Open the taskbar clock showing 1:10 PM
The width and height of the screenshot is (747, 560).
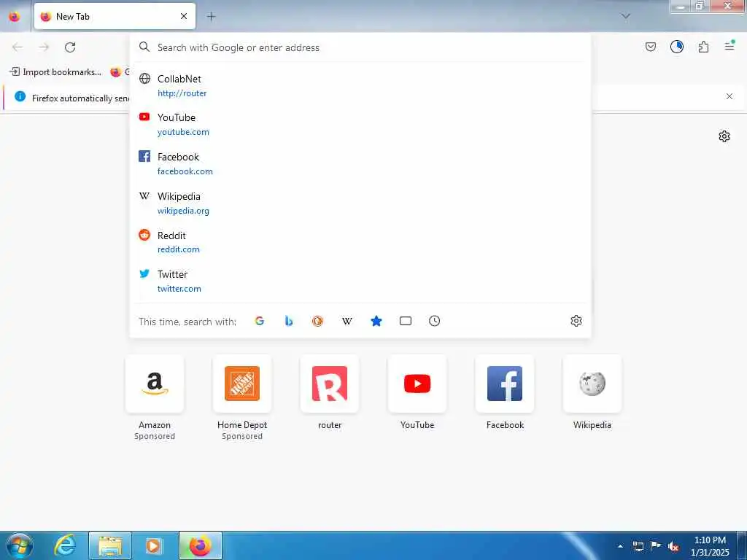[x=710, y=546]
